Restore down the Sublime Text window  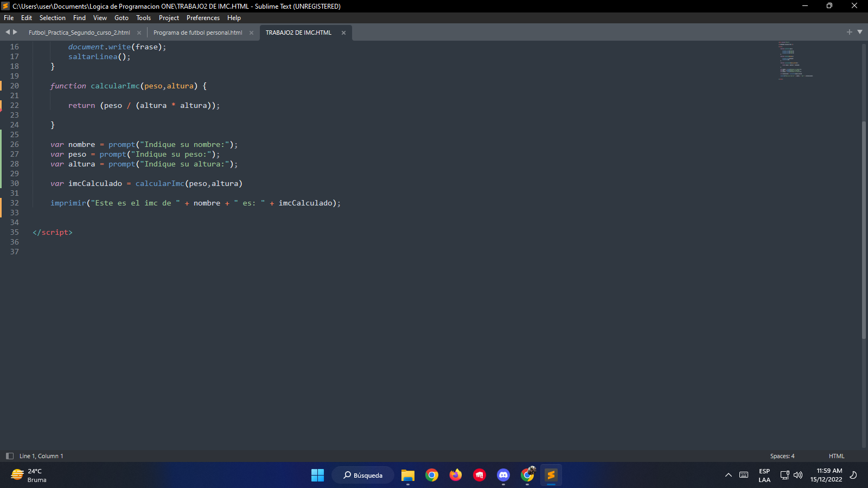click(x=829, y=6)
